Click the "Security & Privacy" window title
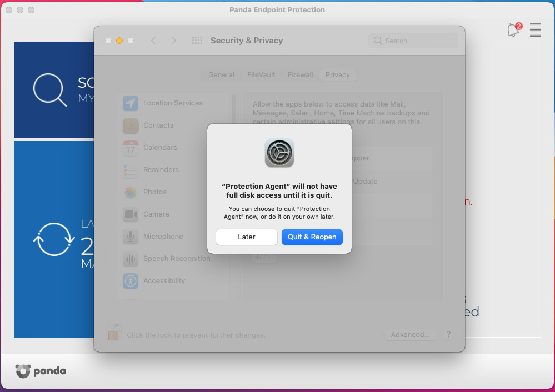Image resolution: width=555 pixels, height=392 pixels. coord(247,41)
